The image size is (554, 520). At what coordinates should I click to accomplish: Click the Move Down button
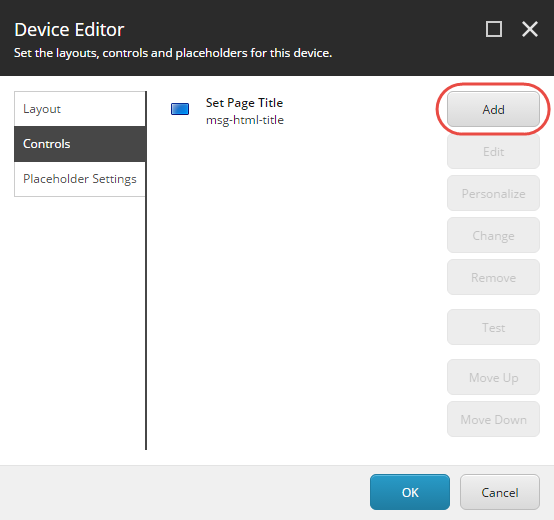tap(493, 419)
